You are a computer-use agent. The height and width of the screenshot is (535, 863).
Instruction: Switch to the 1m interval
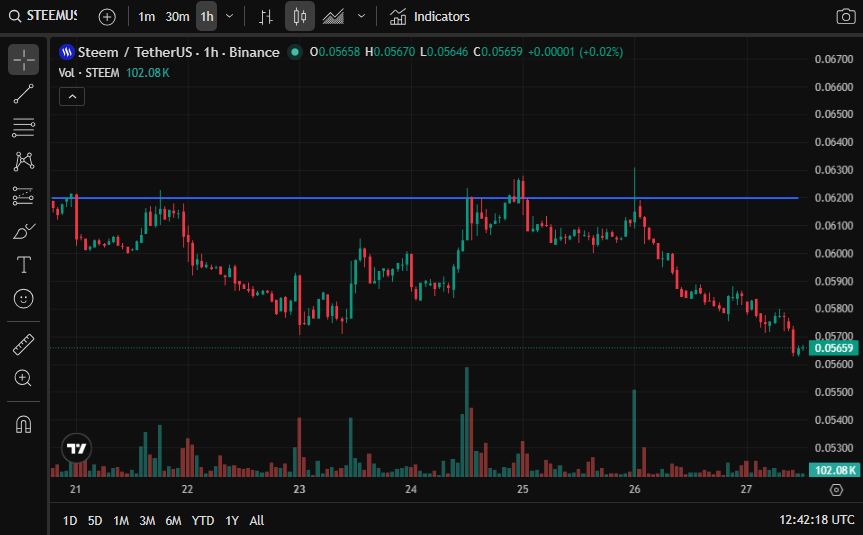point(146,17)
